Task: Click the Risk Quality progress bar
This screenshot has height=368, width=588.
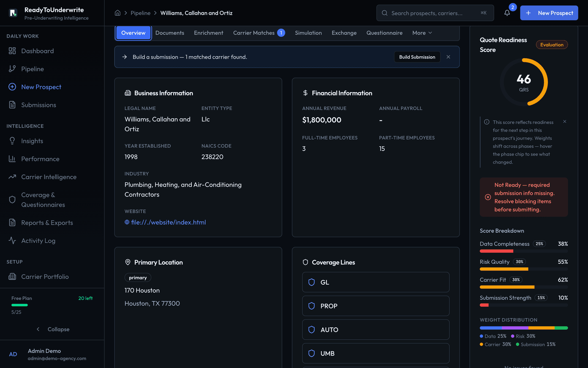Action: click(524, 269)
